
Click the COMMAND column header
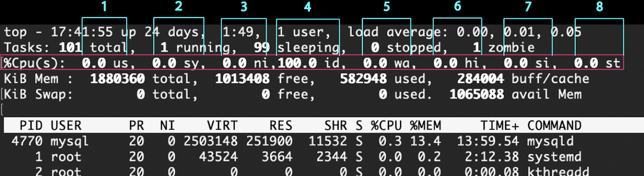[x=554, y=125]
